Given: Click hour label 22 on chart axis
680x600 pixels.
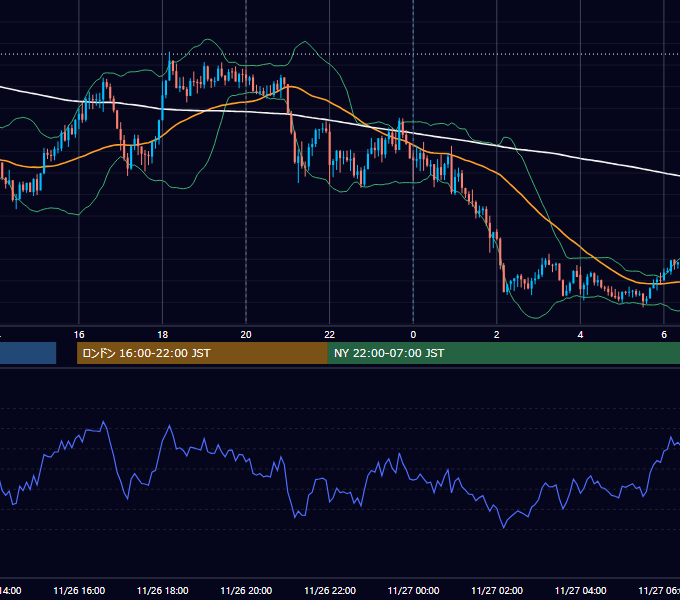Looking at the screenshot, I should point(330,335).
